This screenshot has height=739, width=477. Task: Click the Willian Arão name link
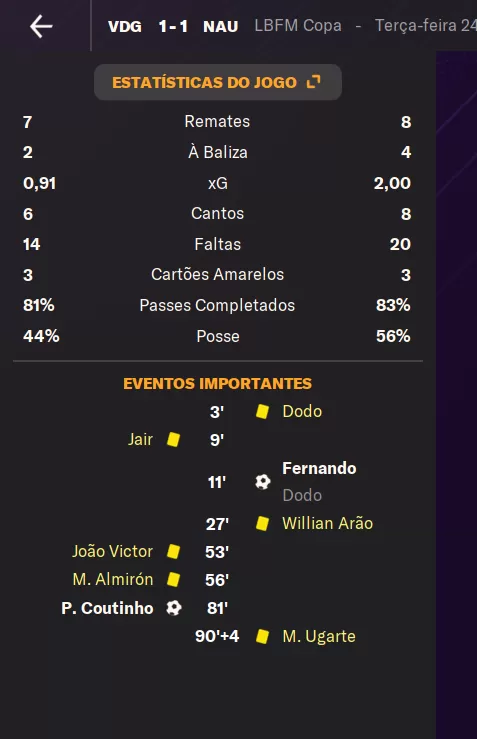[x=328, y=524]
